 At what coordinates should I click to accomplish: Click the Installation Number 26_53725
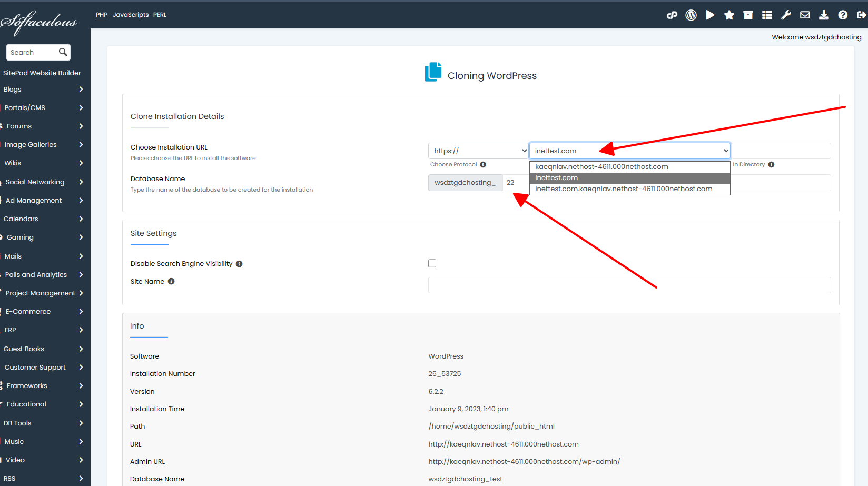(x=445, y=374)
